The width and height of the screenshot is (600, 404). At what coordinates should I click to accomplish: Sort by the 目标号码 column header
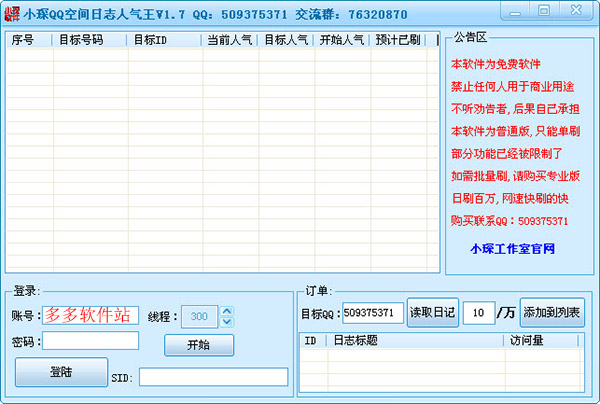point(90,41)
